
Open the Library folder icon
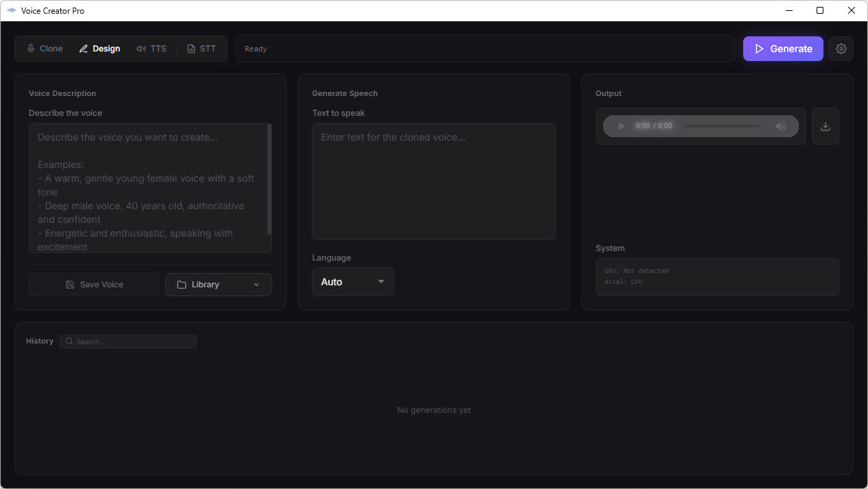[182, 284]
